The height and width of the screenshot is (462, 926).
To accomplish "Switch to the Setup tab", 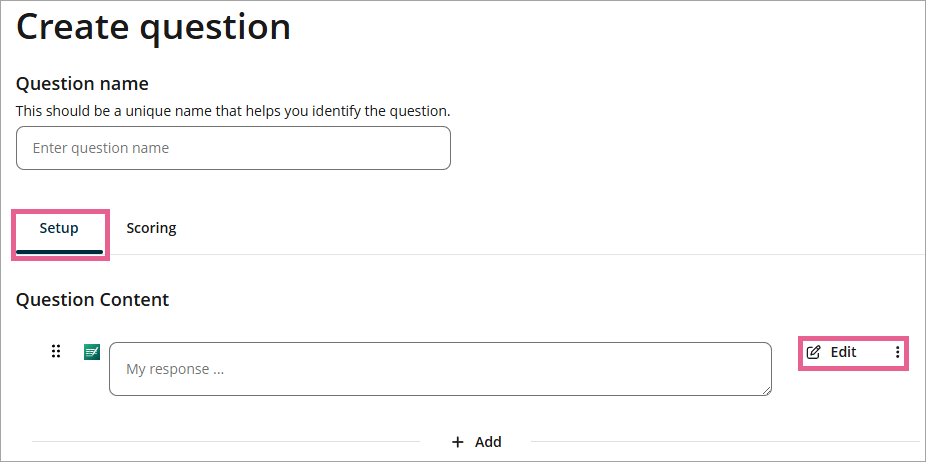I will pos(59,228).
